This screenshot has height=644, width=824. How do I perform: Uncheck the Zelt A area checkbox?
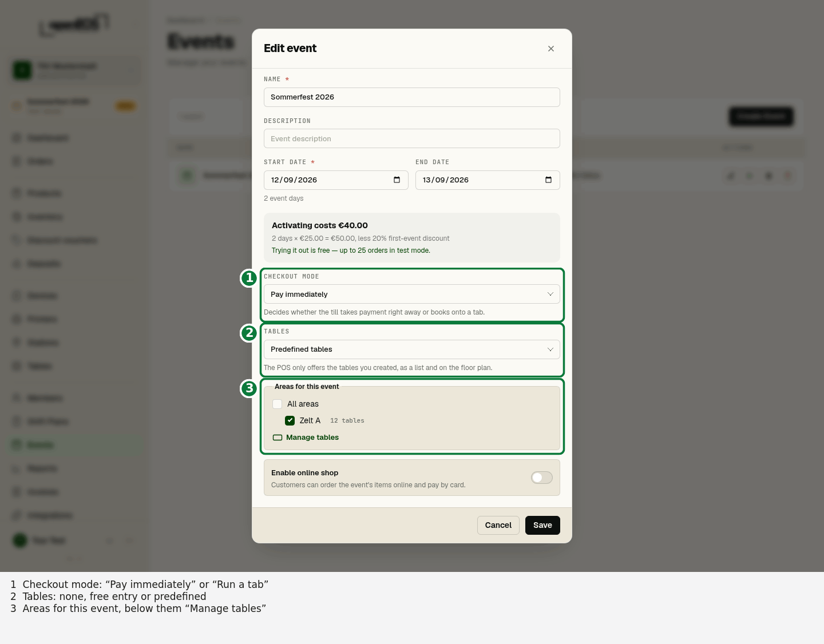pyautogui.click(x=290, y=420)
